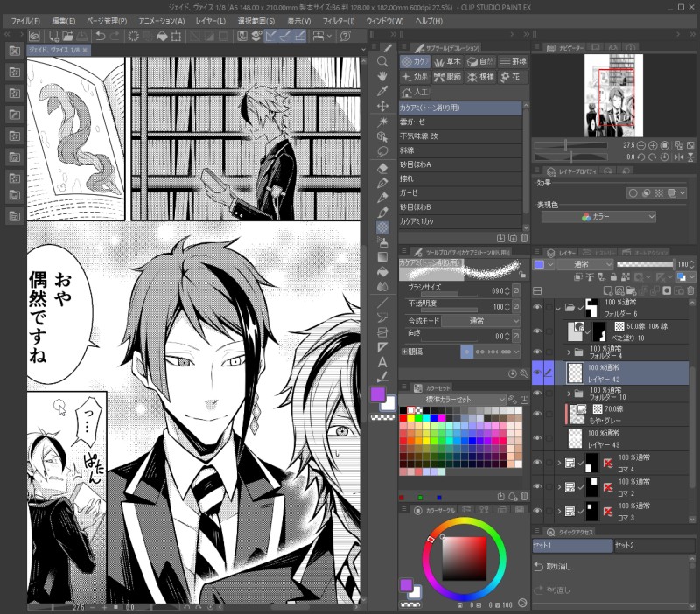The width and height of the screenshot is (700, 614).
Task: Select the Airbrush tool
Action: (382, 242)
